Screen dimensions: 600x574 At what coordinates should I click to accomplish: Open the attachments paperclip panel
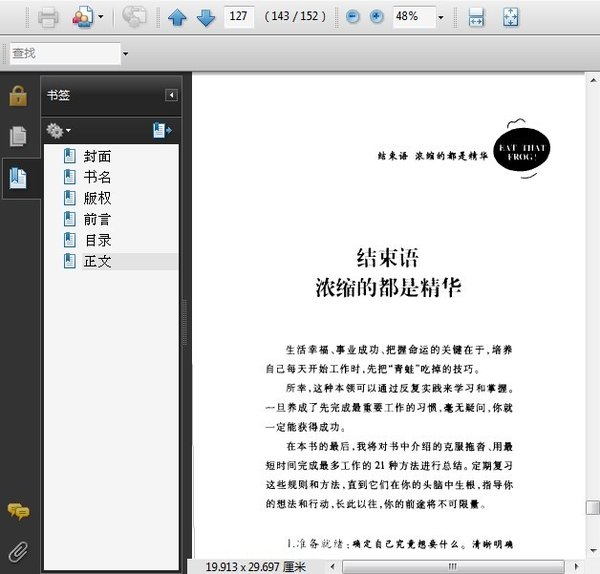(x=18, y=549)
